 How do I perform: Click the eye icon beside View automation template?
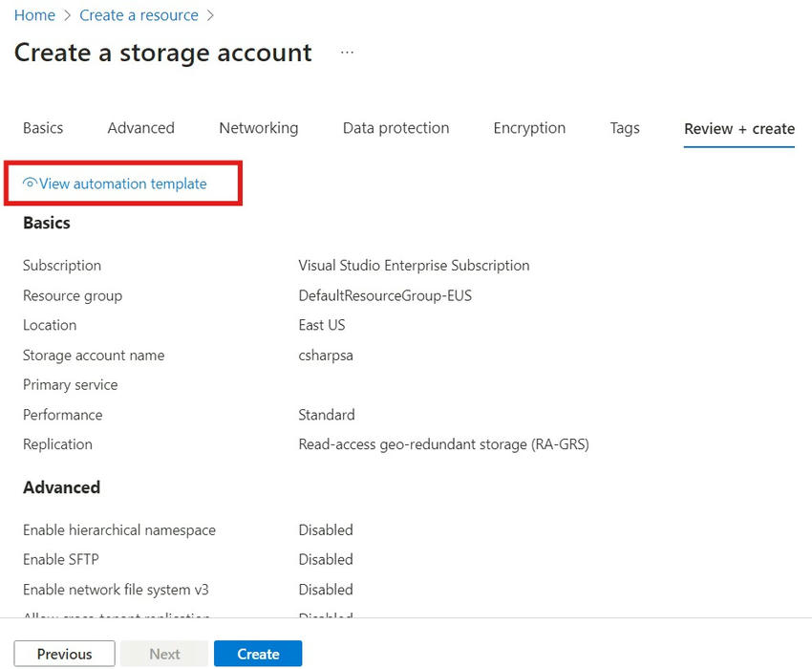click(30, 183)
